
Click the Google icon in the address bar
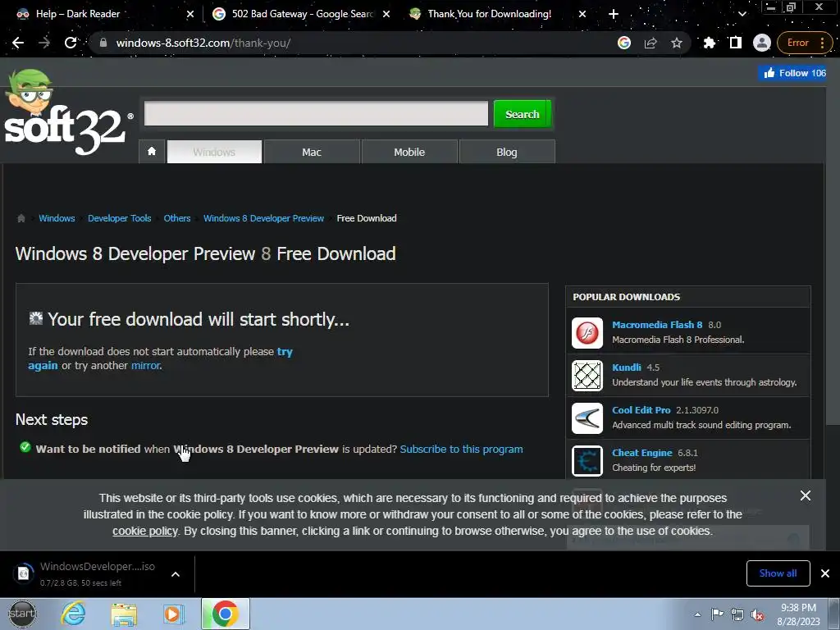tap(624, 43)
